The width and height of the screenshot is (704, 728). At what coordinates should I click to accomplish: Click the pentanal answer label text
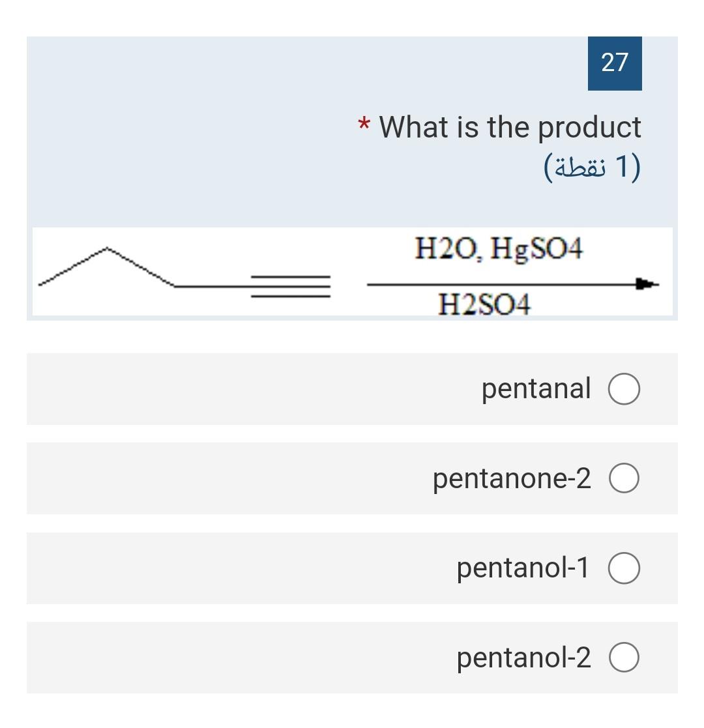coord(536,388)
